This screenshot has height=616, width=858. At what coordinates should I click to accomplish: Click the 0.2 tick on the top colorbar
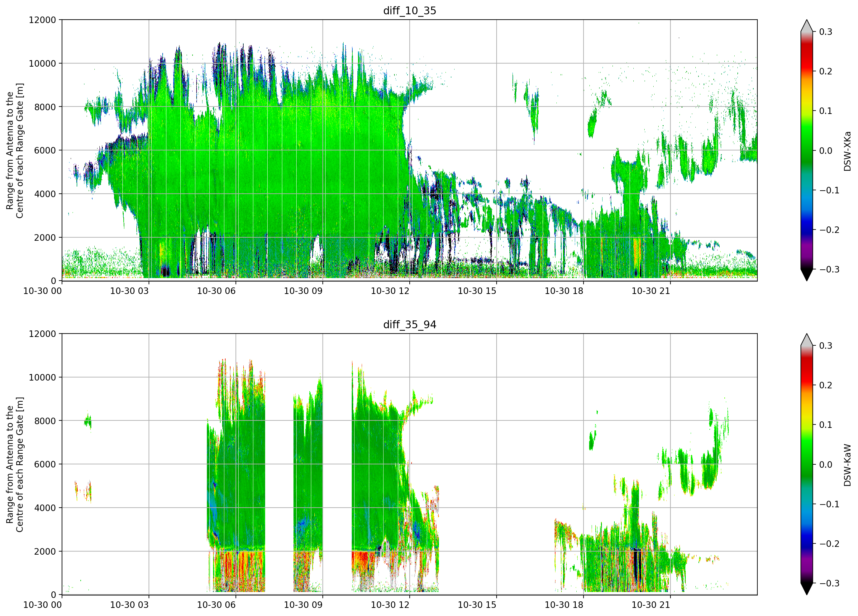[x=826, y=71]
